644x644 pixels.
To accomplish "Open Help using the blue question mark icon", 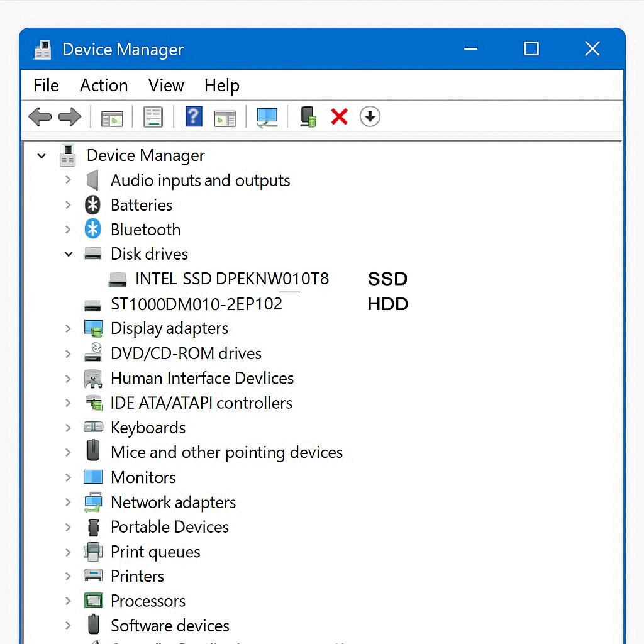I will (x=193, y=116).
